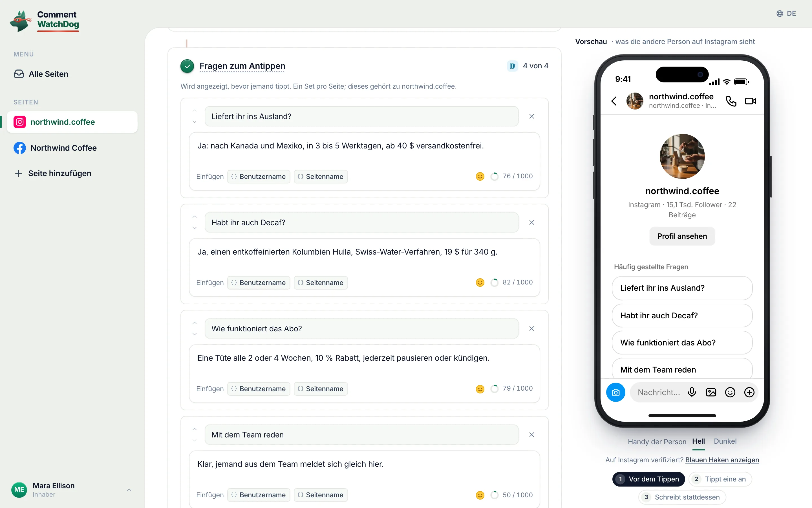Tap the blue camera button in preview
This screenshot has height=508, width=812.
coord(616,392)
